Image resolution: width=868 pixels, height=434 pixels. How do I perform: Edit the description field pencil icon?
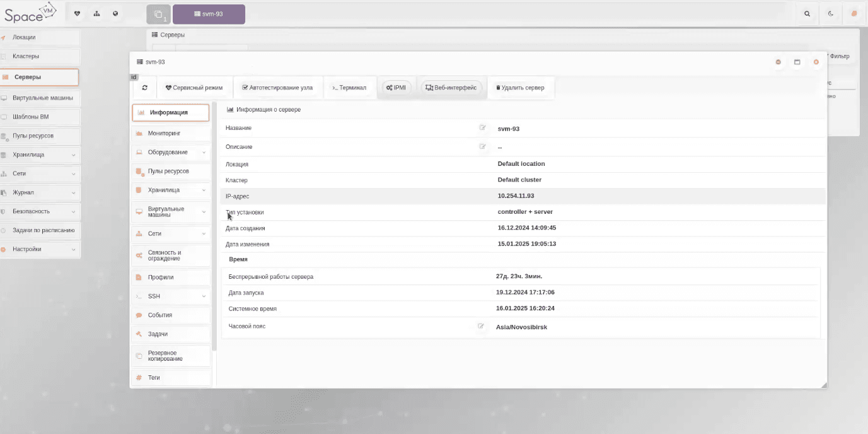point(482,147)
